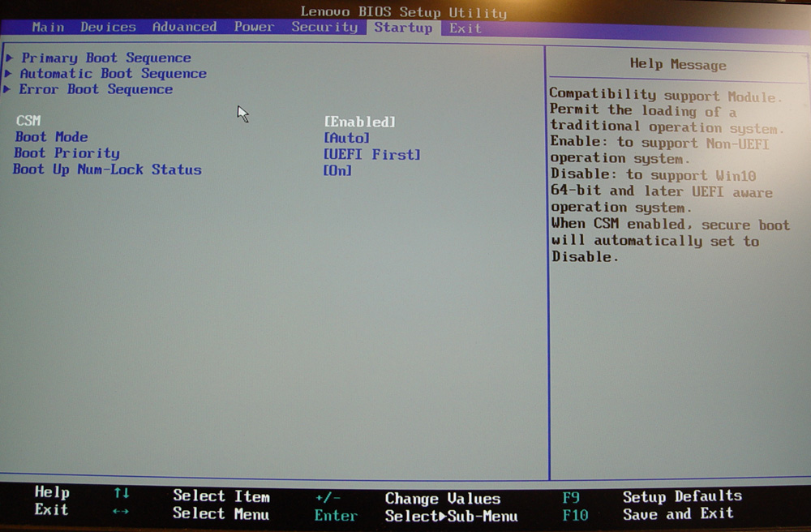This screenshot has width=811, height=532.
Task: Open the Main tab
Action: point(48,27)
